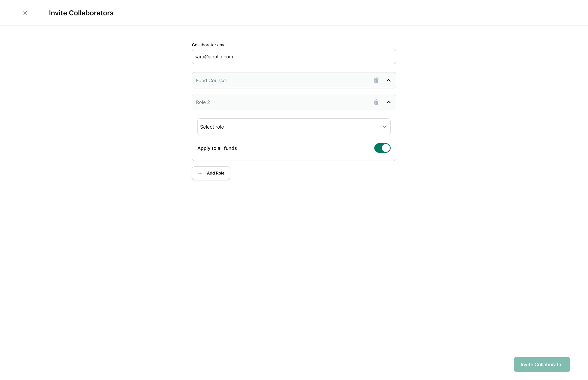Close the Invite Collaborators dialog

(25, 13)
